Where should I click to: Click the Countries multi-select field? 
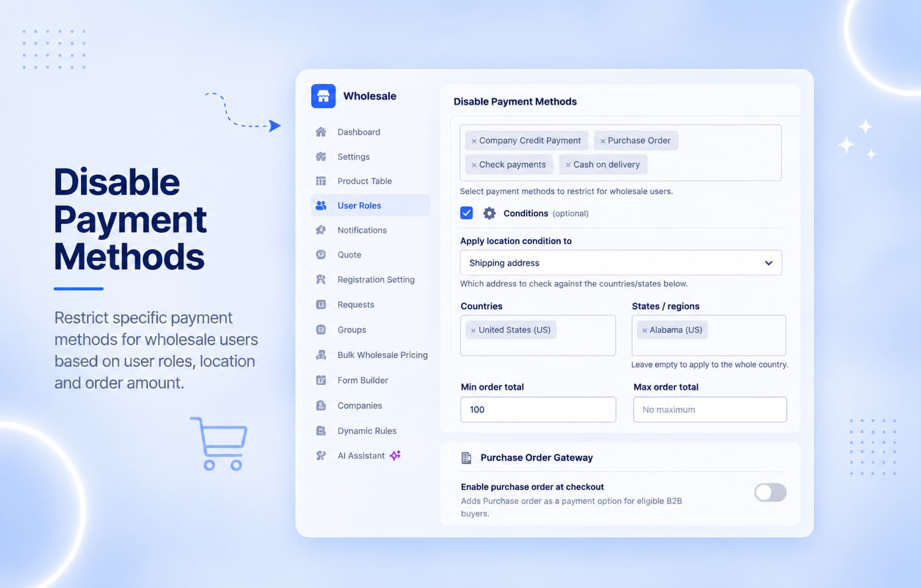point(538,336)
